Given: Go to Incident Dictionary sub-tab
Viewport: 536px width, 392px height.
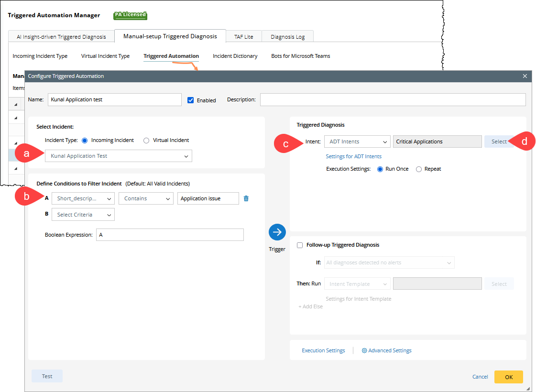Looking at the screenshot, I should coord(235,56).
